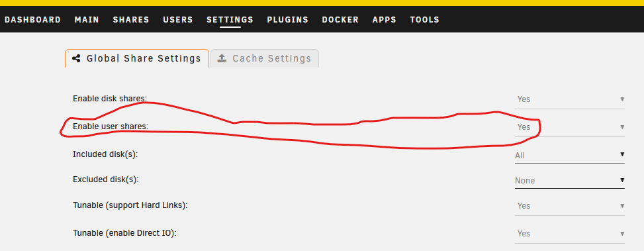Switch to the Cache Settings tab

click(265, 58)
